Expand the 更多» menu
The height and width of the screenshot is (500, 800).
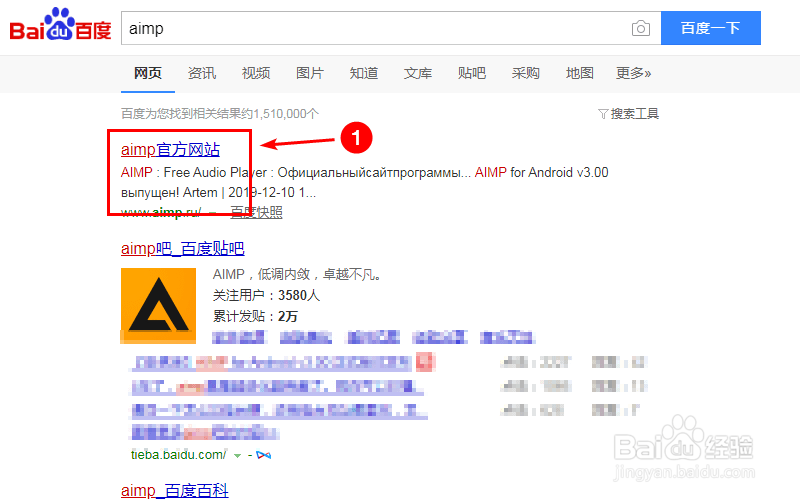click(x=633, y=73)
